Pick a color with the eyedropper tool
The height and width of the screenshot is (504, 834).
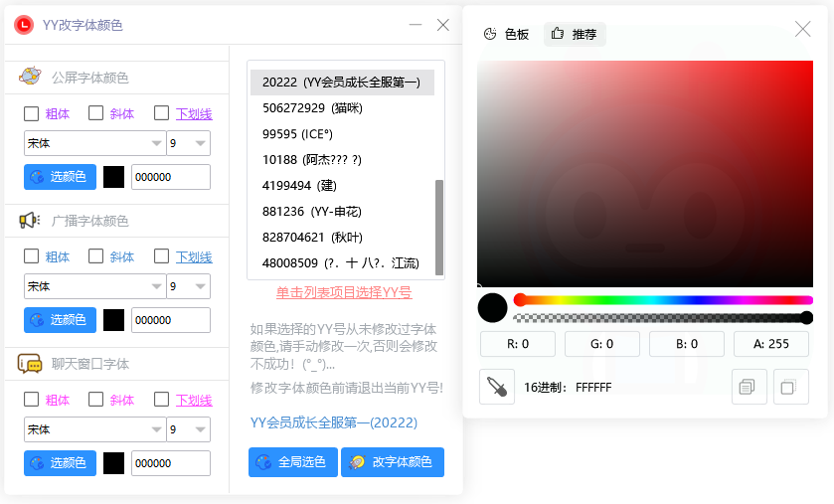(497, 387)
